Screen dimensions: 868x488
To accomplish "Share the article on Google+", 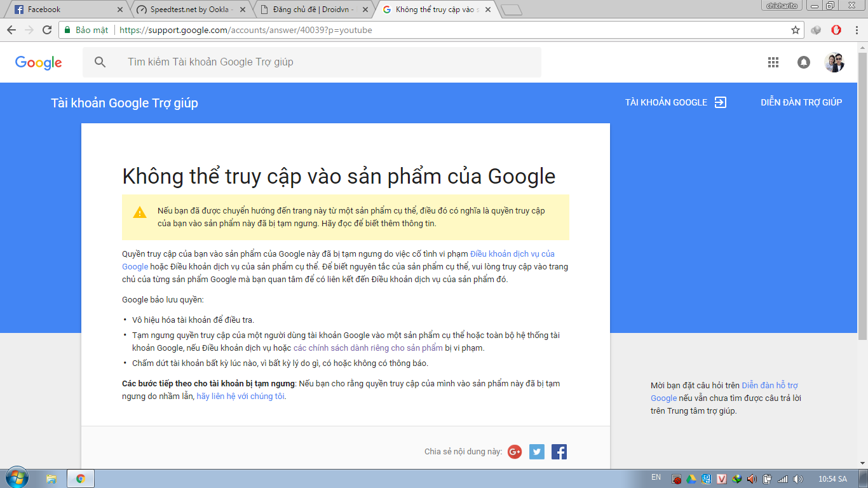I will pos(516,452).
